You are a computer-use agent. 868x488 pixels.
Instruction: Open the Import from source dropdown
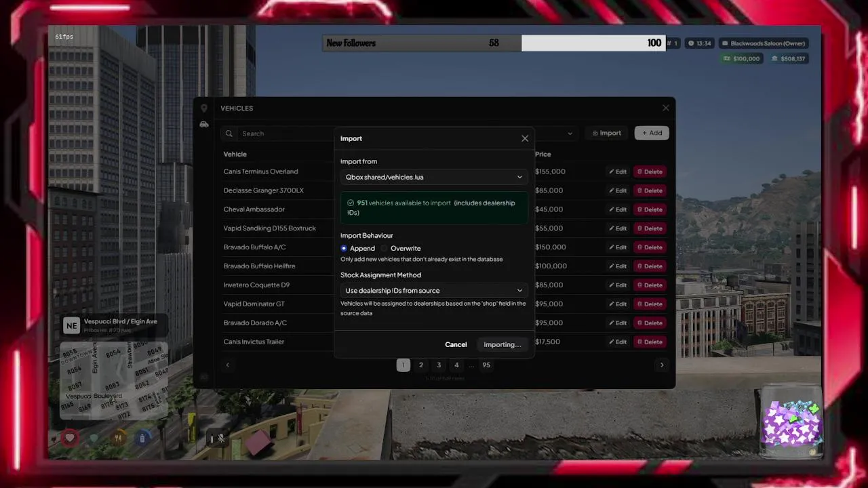click(434, 177)
